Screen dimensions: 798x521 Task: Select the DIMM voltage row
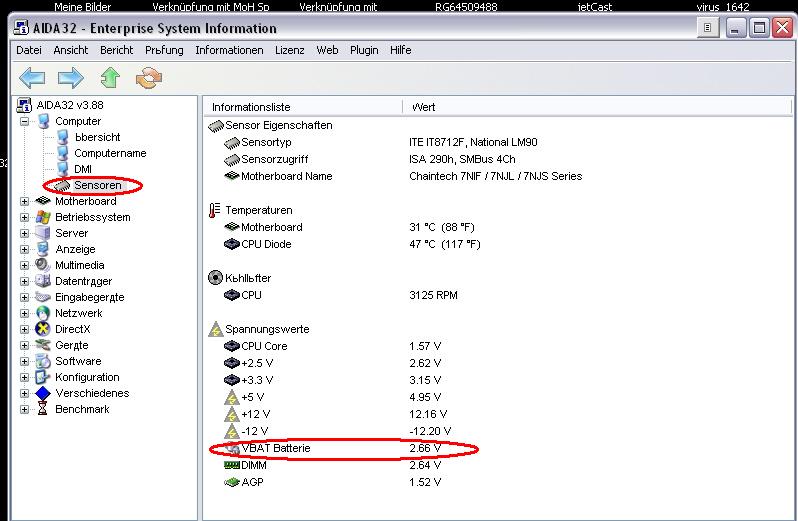332,465
